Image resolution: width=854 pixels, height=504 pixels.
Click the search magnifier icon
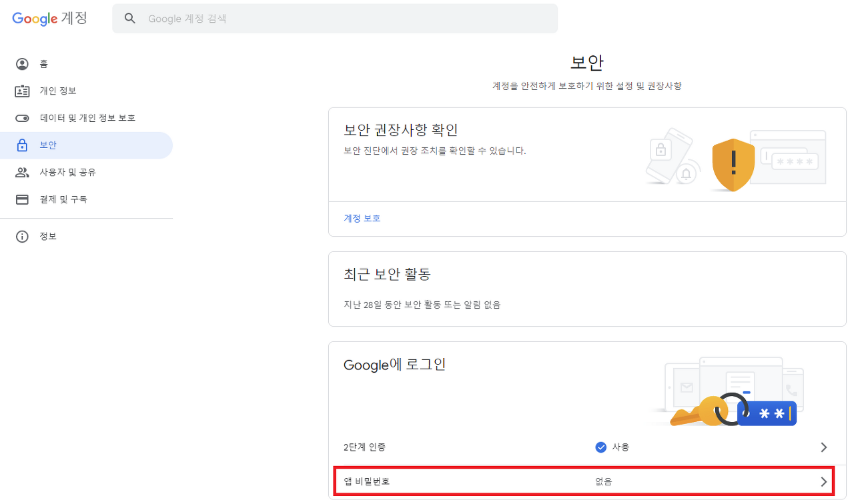point(131,19)
